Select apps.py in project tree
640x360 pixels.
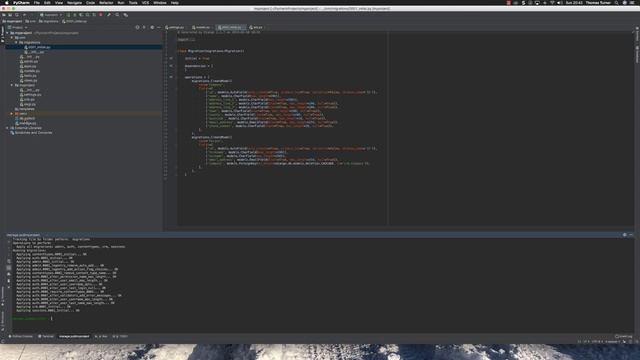click(28, 66)
